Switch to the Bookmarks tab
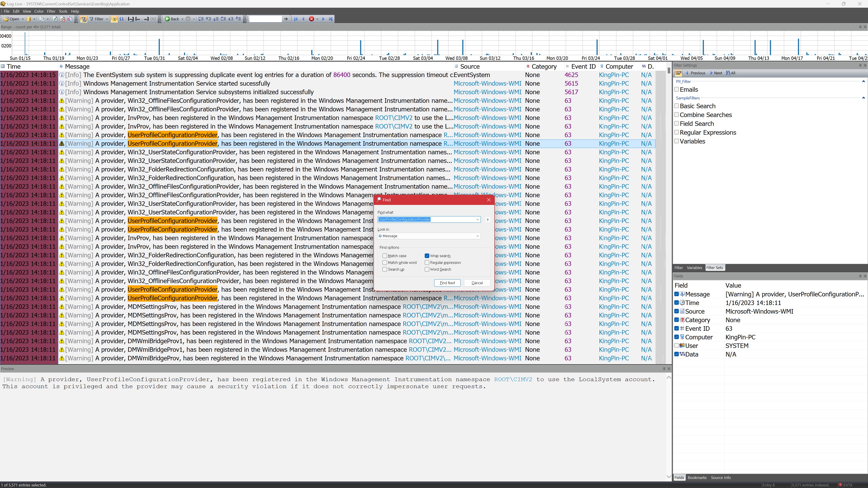The image size is (868, 488). pyautogui.click(x=697, y=478)
